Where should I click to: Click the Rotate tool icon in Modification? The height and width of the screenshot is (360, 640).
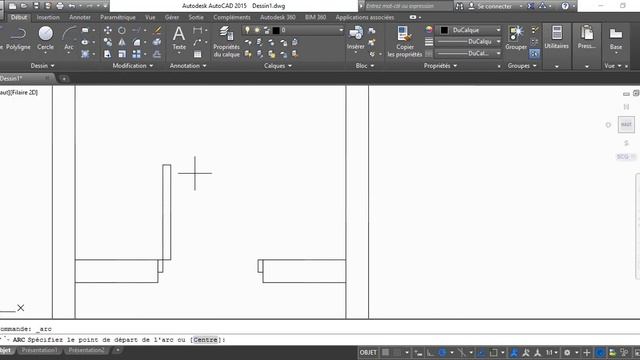click(122, 30)
